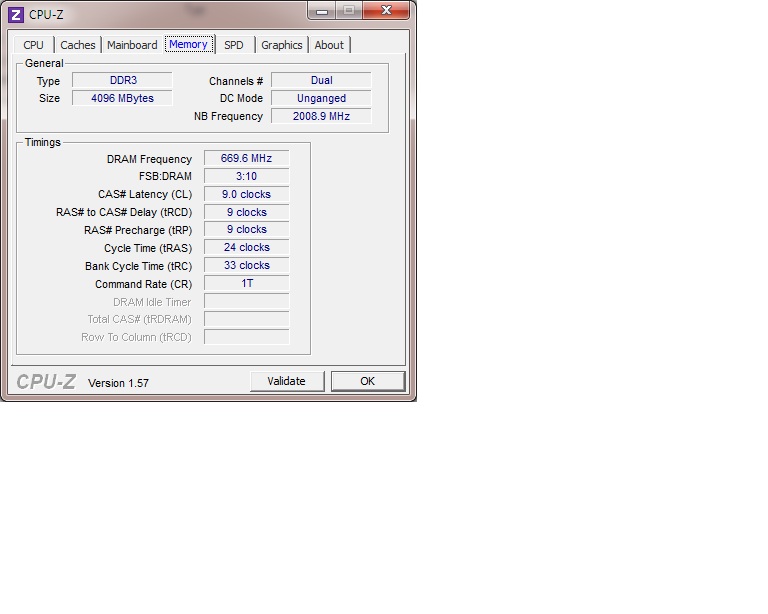The height and width of the screenshot is (614, 768).
Task: Click the CPU-Z app icon in title bar
Action: click(x=16, y=15)
